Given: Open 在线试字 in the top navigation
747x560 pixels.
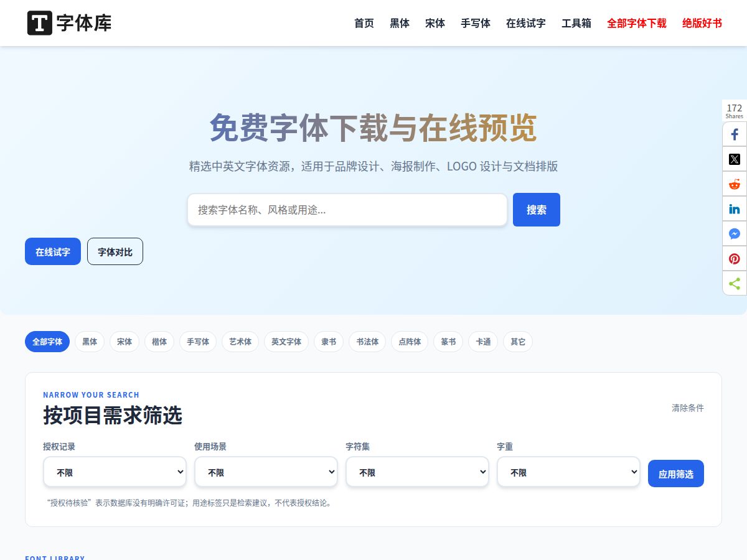Looking at the screenshot, I should [x=526, y=23].
